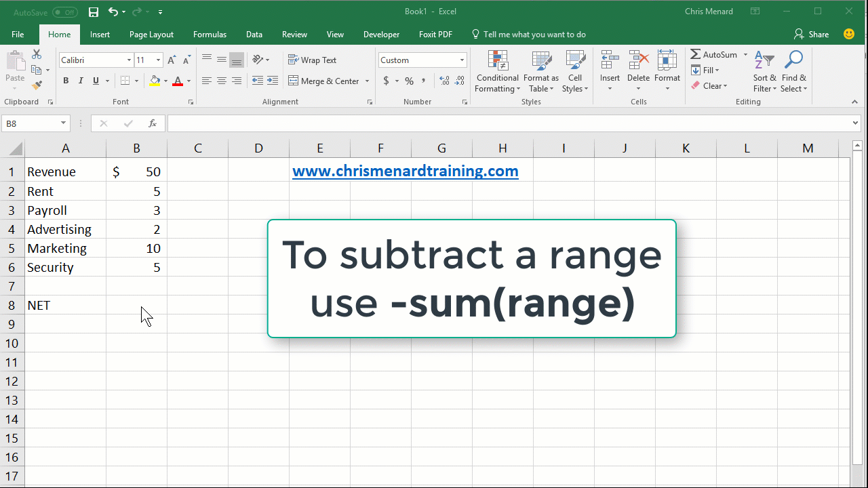Toggle Wrap Text for the cell

(x=312, y=60)
